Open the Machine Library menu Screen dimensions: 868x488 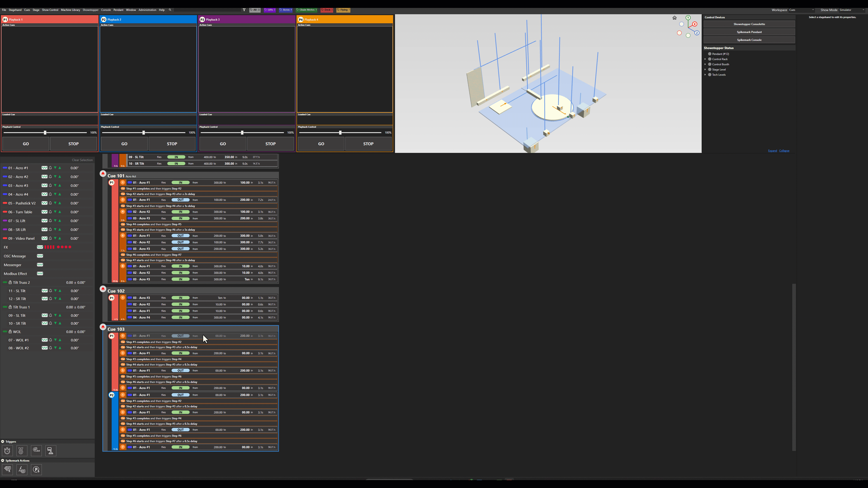[x=71, y=10]
